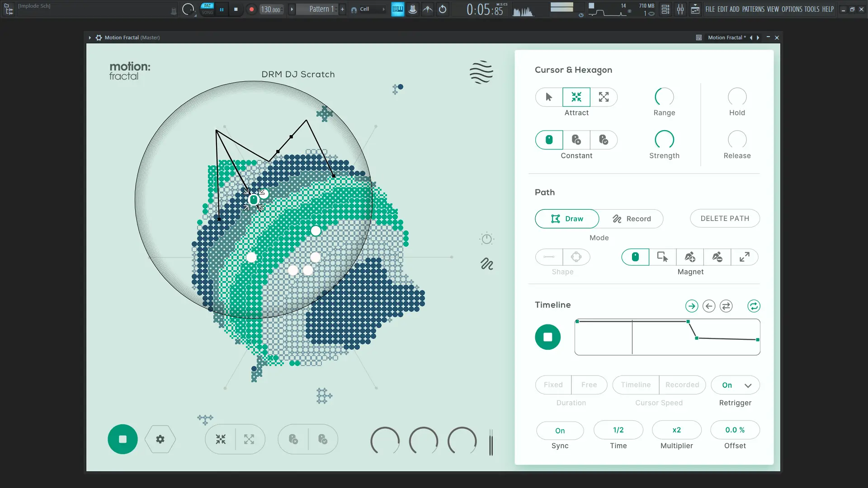Select the plain pointer cursor mode icon
The image size is (868, 488).
[549, 97]
